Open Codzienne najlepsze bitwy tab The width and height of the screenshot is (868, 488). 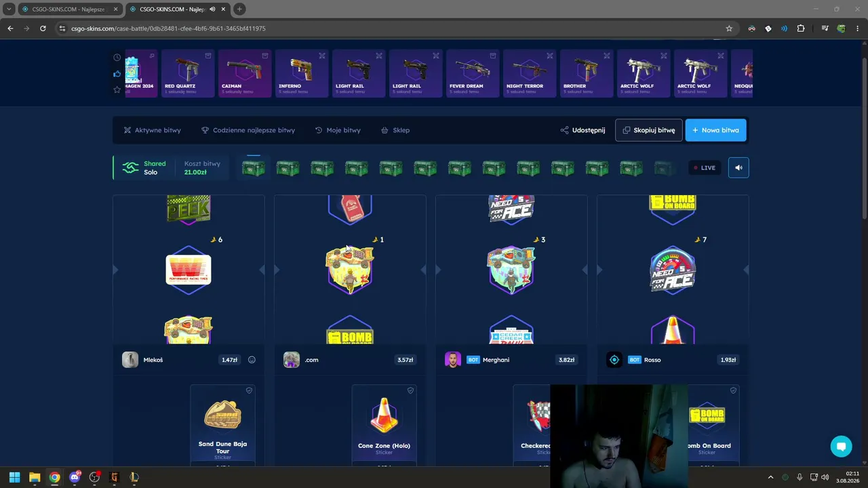click(x=248, y=130)
